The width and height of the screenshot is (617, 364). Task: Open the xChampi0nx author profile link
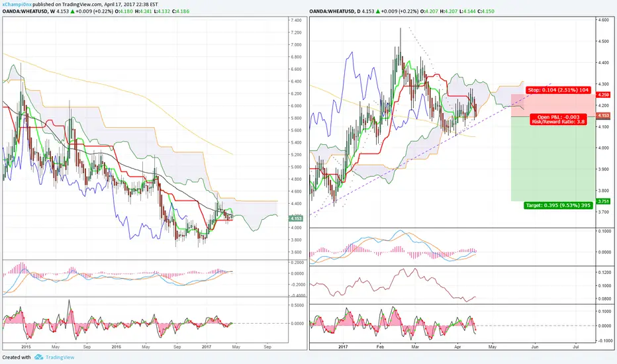[x=17, y=5]
